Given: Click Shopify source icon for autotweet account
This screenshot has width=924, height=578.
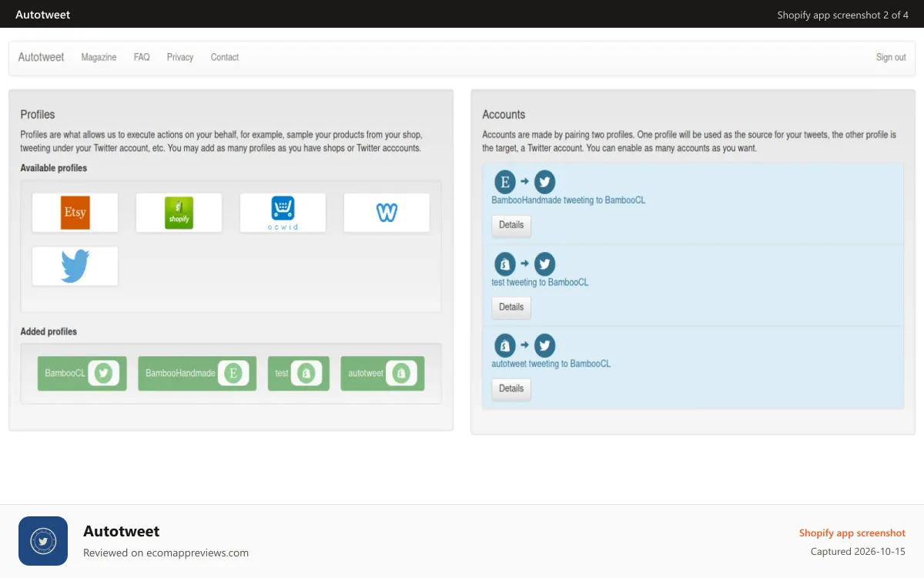Looking at the screenshot, I should (x=505, y=345).
